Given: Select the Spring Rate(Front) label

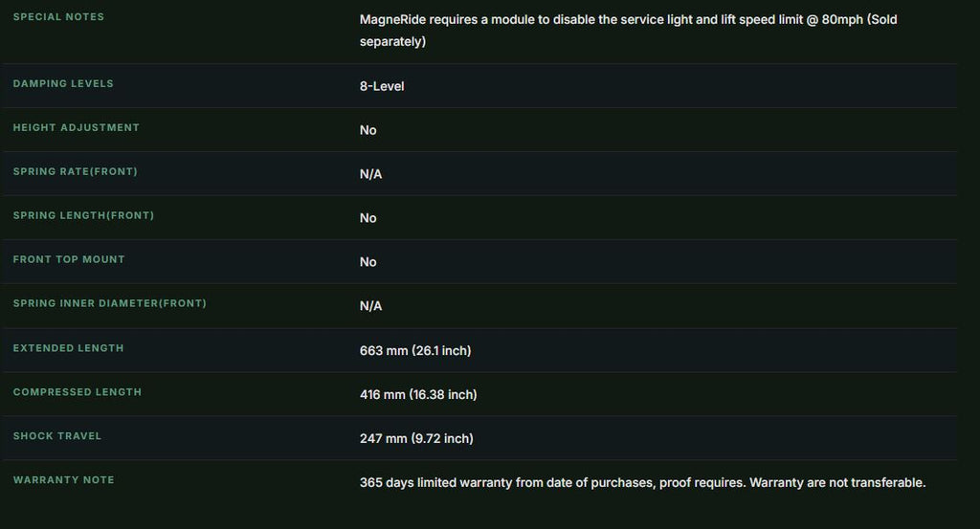Looking at the screenshot, I should click(75, 171).
